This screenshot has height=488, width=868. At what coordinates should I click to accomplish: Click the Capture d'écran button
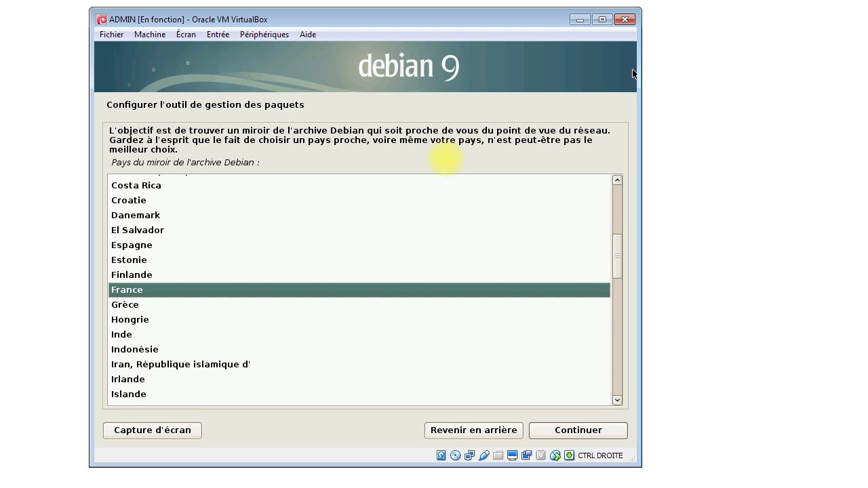click(x=153, y=430)
